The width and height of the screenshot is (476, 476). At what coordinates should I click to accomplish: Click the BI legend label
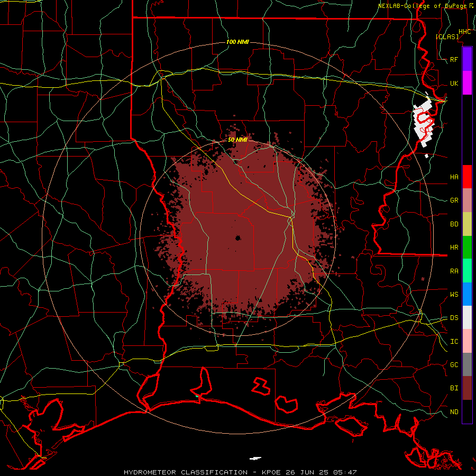pyautogui.click(x=454, y=388)
